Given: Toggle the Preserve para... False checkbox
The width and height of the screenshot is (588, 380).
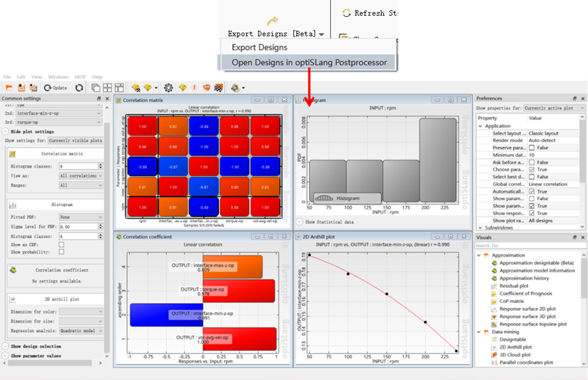Looking at the screenshot, I should [x=532, y=148].
